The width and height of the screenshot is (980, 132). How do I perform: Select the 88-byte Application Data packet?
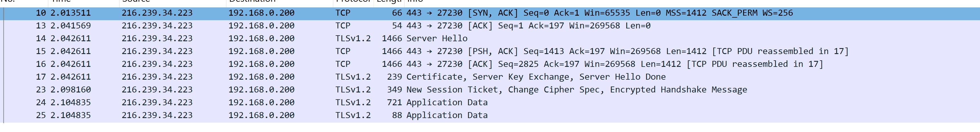447,115
